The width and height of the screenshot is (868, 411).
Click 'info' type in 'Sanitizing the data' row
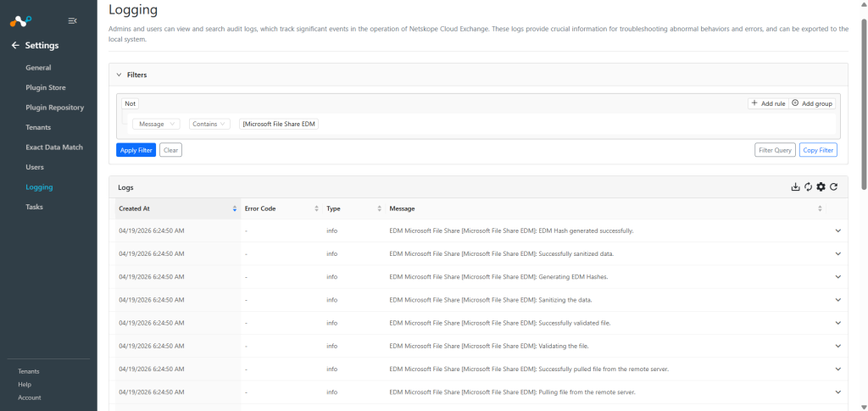pyautogui.click(x=332, y=300)
